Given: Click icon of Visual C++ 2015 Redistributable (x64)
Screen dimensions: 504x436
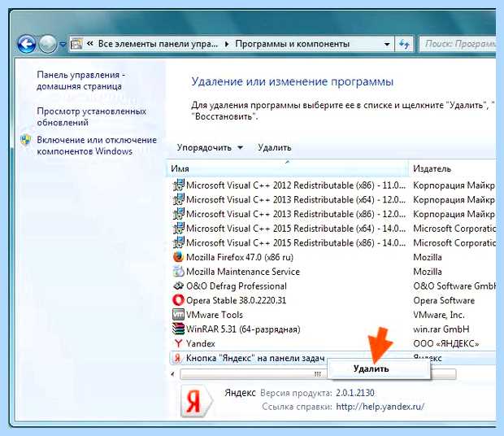Looking at the screenshot, I should [x=178, y=229].
